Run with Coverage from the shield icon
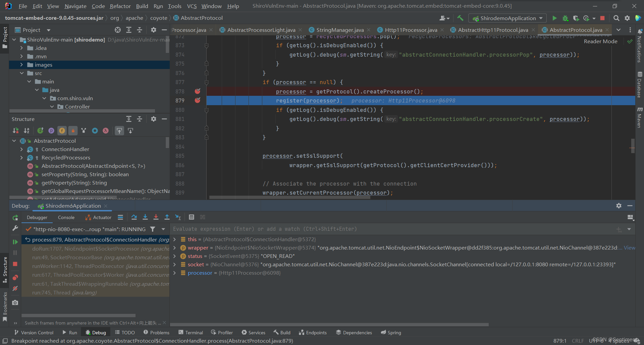The image size is (644, 345). [576, 18]
